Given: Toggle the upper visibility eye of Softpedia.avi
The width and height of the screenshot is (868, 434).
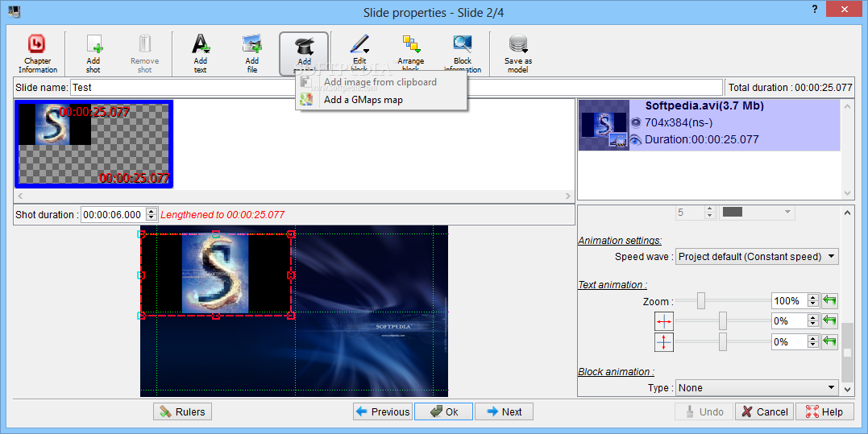Looking at the screenshot, I should 636,122.
